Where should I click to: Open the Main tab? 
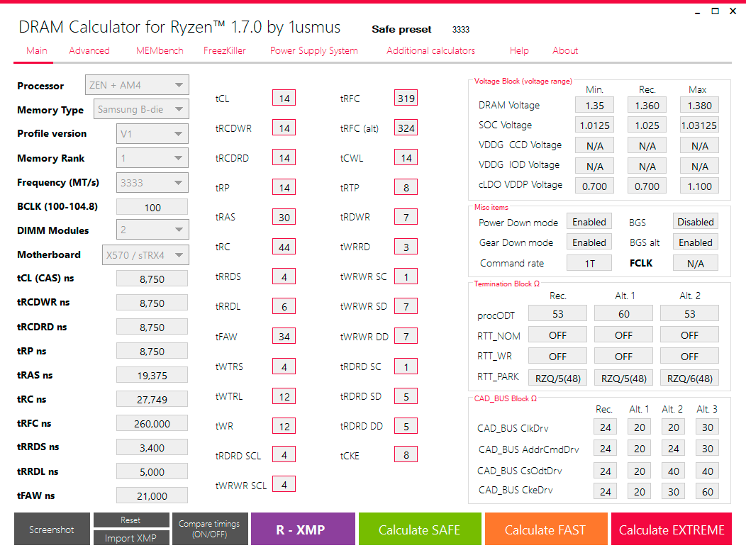(x=37, y=50)
